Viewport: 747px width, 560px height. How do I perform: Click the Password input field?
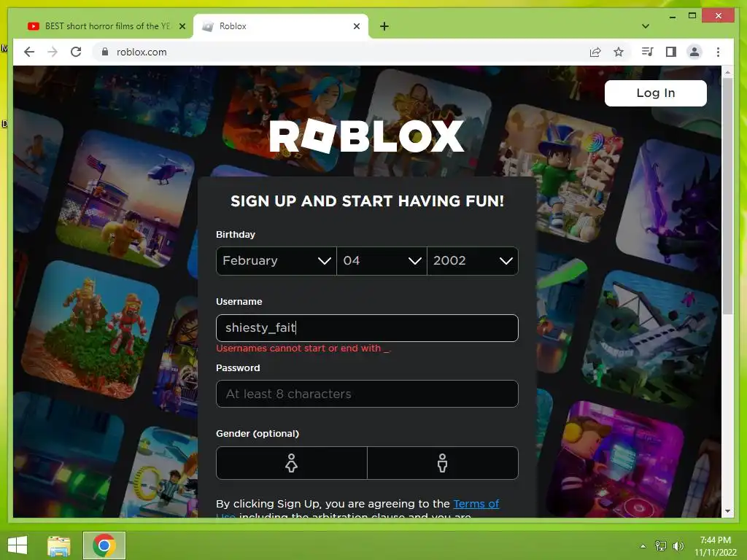click(x=367, y=394)
